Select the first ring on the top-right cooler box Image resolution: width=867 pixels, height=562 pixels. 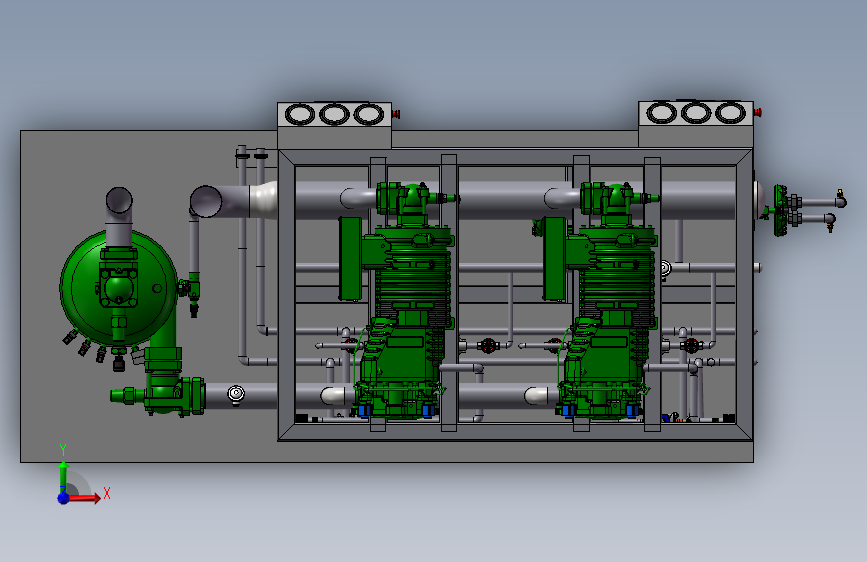click(661, 113)
